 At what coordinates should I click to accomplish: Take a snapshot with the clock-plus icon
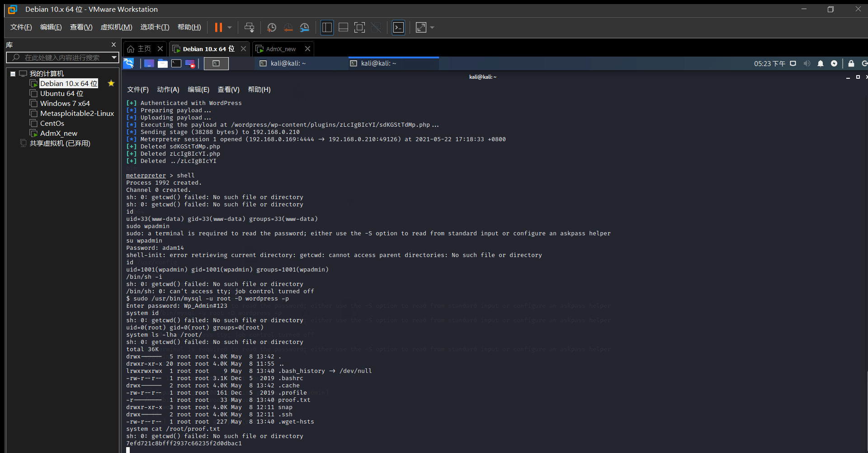pyautogui.click(x=272, y=28)
